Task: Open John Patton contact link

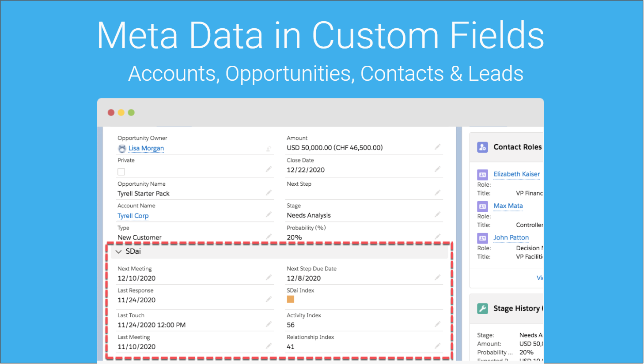Action: (x=511, y=237)
